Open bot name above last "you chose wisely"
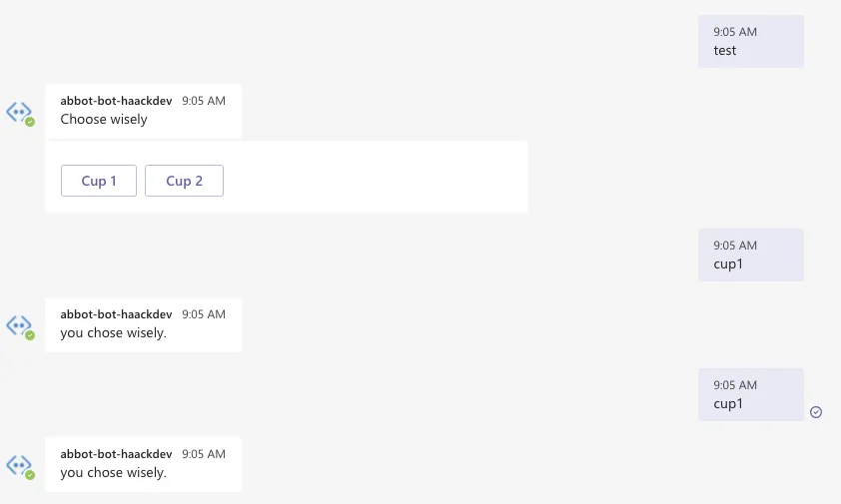 coord(116,454)
